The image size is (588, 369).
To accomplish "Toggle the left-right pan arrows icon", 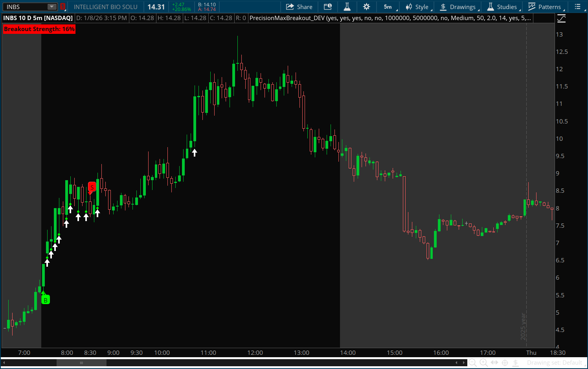I will pos(494,363).
